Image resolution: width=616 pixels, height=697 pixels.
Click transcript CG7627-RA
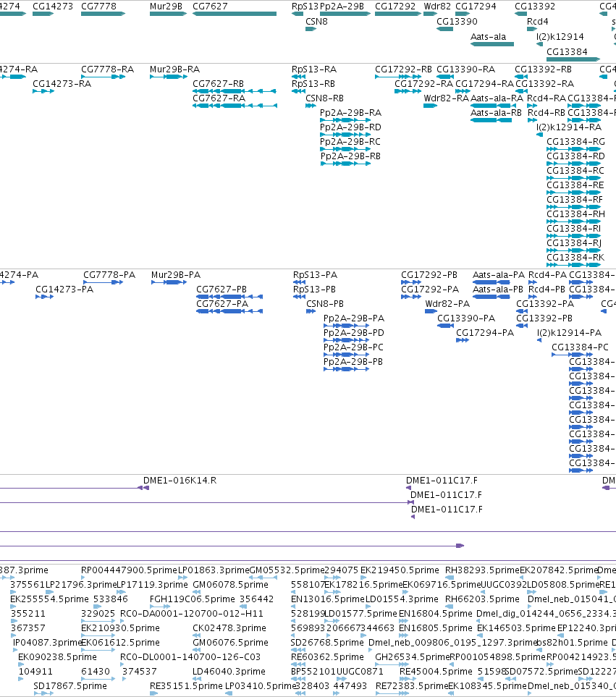(x=219, y=98)
